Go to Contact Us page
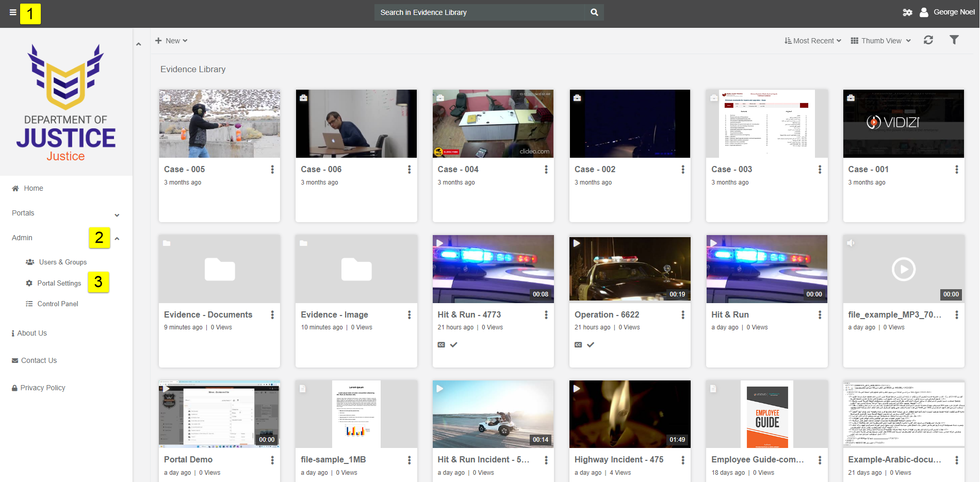The height and width of the screenshot is (482, 980). click(34, 361)
